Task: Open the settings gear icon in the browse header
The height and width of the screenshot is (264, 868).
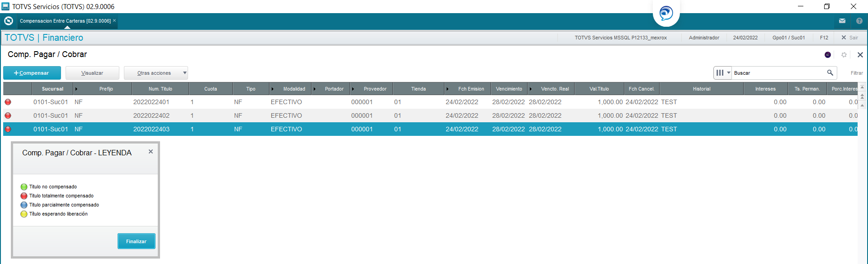Action: coord(844,55)
